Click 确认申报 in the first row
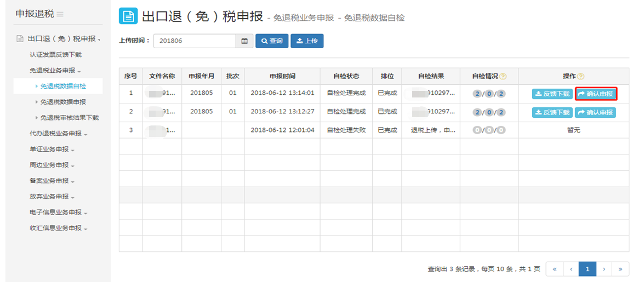Screen dimensions: 644x282 pos(596,94)
